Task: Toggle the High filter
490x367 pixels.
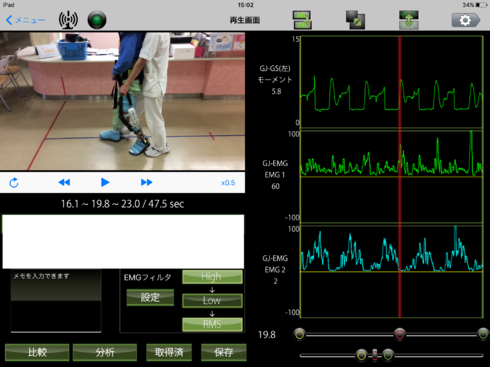Action: tap(212, 277)
